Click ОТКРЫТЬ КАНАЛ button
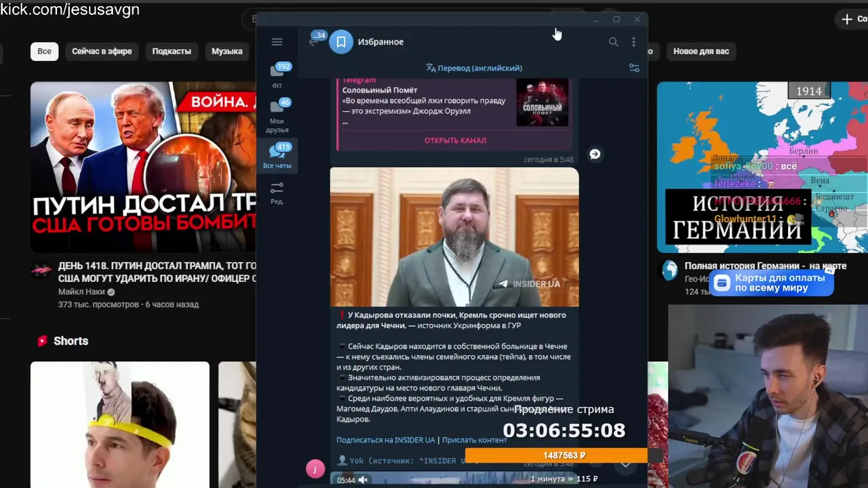 [455, 140]
